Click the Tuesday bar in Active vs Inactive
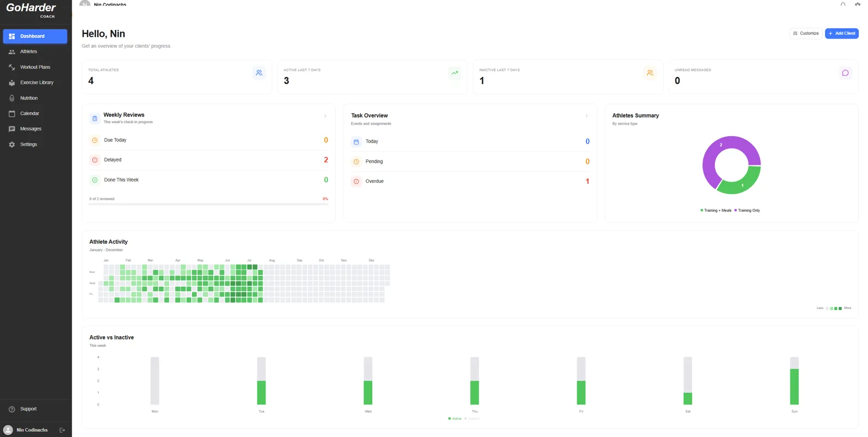 [x=261, y=393]
